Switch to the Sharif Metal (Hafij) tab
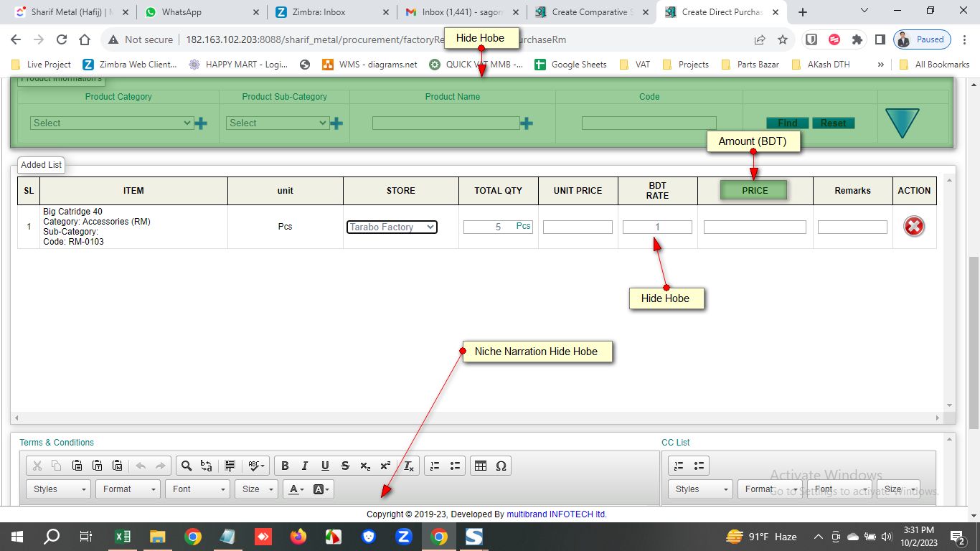The height and width of the screenshot is (551, 980). tap(70, 12)
